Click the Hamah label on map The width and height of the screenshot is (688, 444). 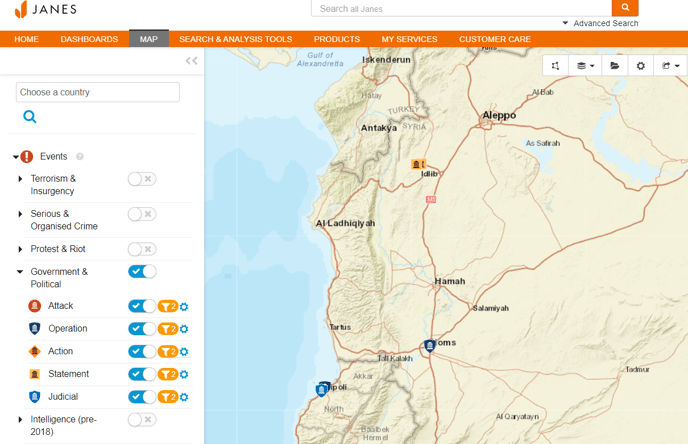pyautogui.click(x=450, y=281)
